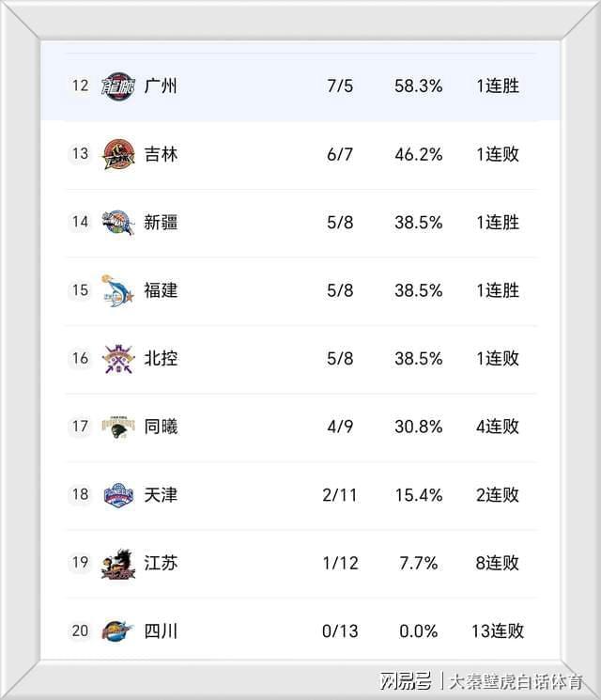This screenshot has width=601, height=700.
Task: Click the Guangzhou (广州) team logo
Action: [118, 86]
